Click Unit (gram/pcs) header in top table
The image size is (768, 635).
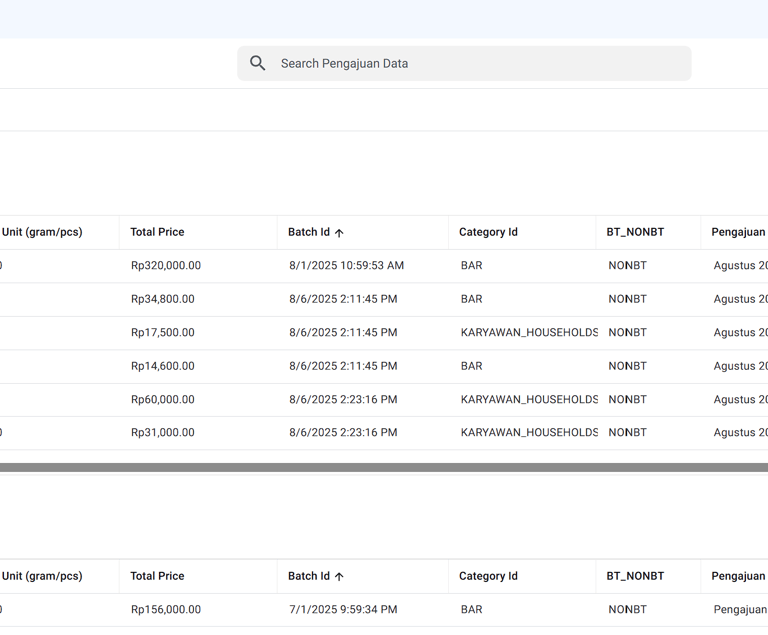click(x=42, y=232)
